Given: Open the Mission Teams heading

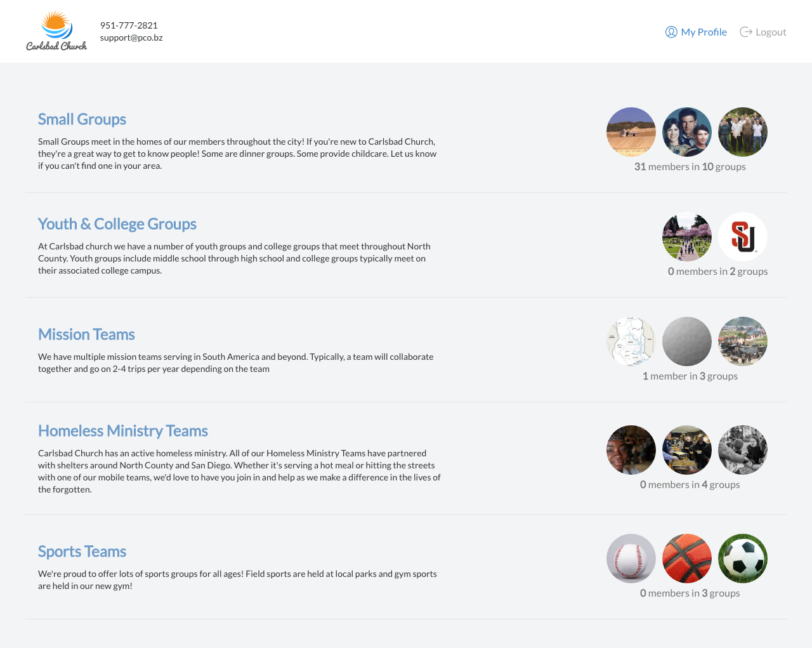Looking at the screenshot, I should click(x=86, y=334).
